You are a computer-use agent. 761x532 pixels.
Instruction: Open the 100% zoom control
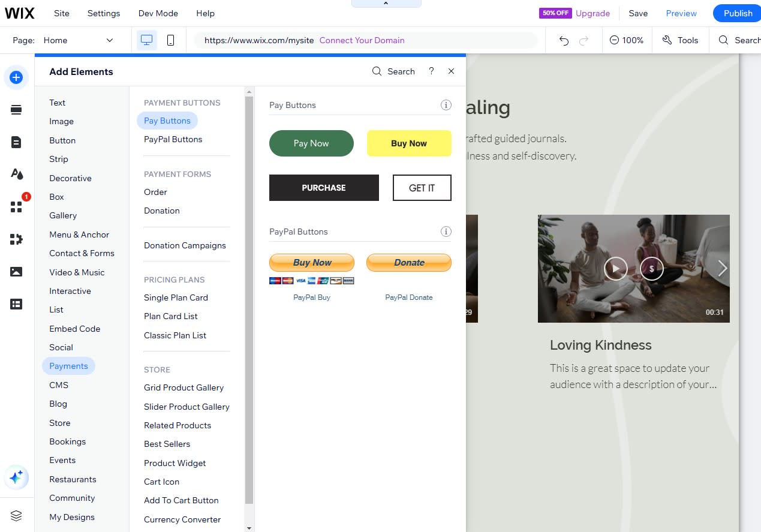coord(626,40)
